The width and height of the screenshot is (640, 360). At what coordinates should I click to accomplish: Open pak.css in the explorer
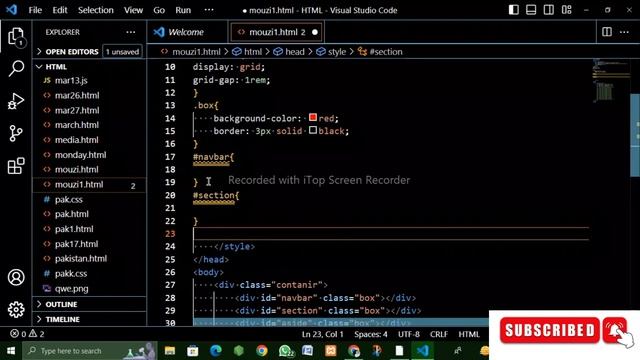(x=69, y=200)
